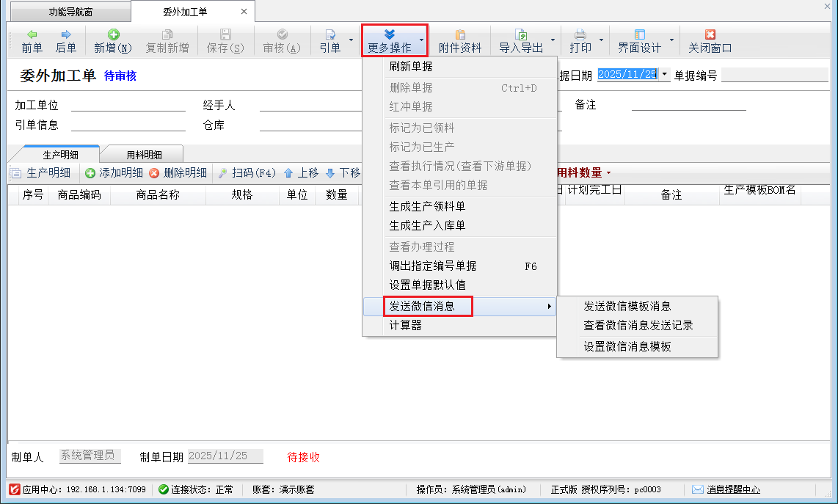Click 删除明细 red icon

[x=154, y=173]
